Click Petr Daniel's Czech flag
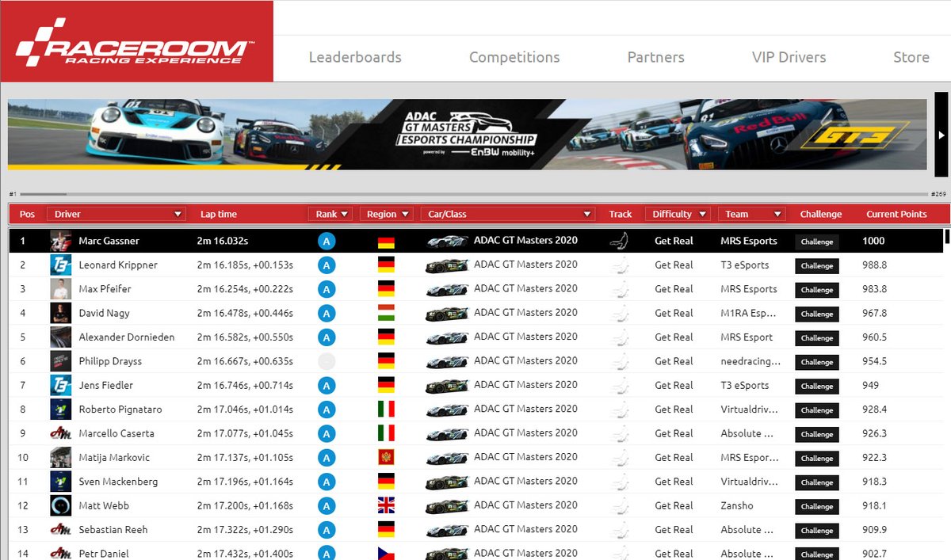Screen dimensions: 951x560 (386, 554)
